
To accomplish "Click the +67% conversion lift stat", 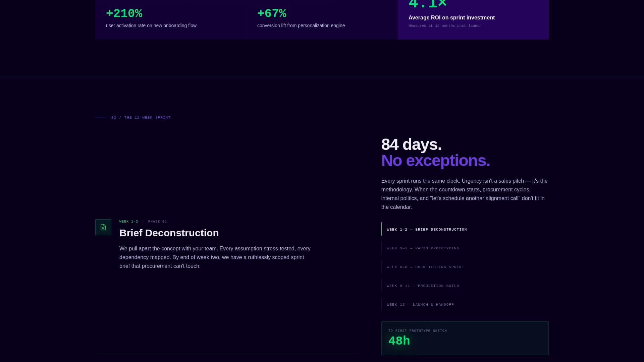I will pyautogui.click(x=272, y=13).
